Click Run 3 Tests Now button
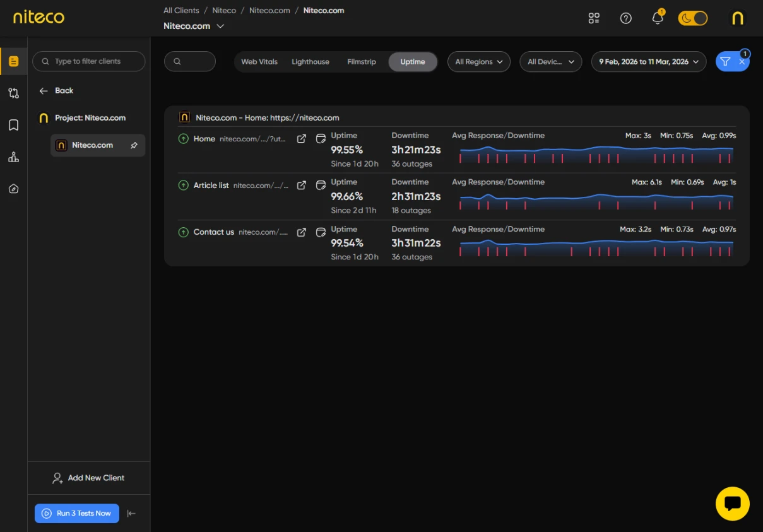 click(77, 513)
